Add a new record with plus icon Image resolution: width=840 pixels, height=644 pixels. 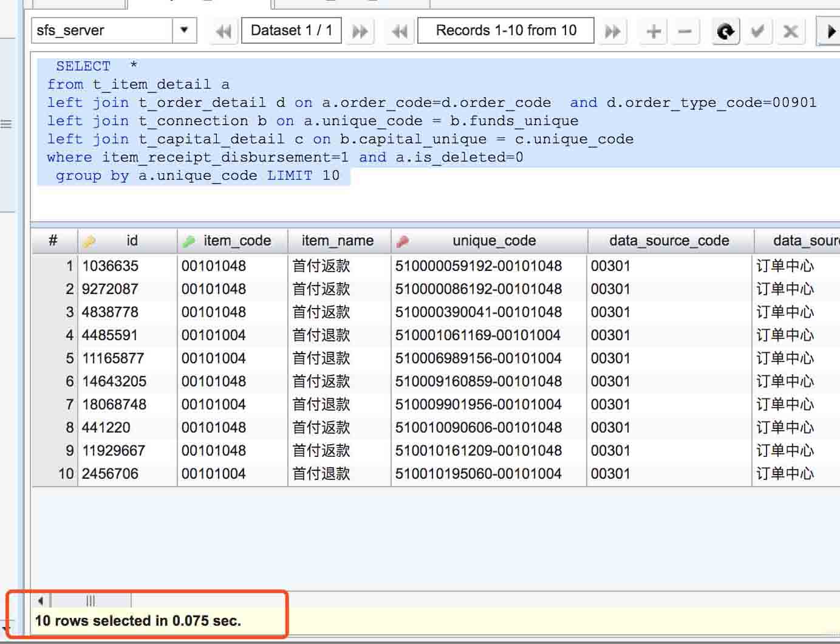click(x=654, y=31)
